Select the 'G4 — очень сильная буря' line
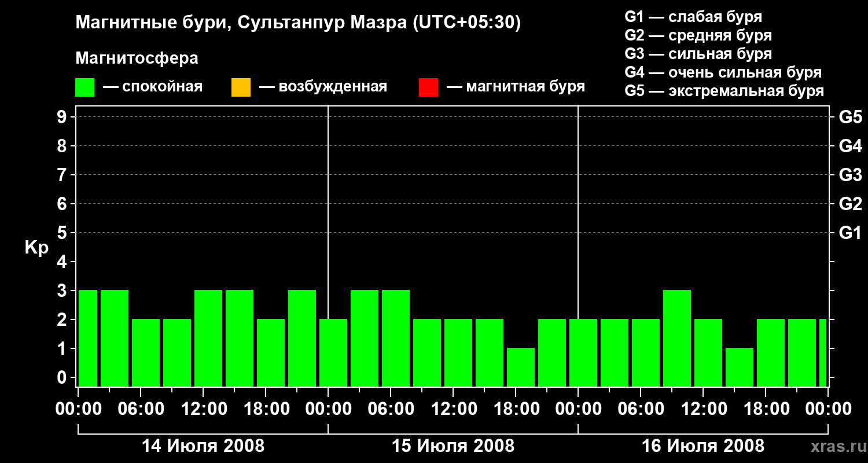The image size is (868, 463). coord(723,72)
